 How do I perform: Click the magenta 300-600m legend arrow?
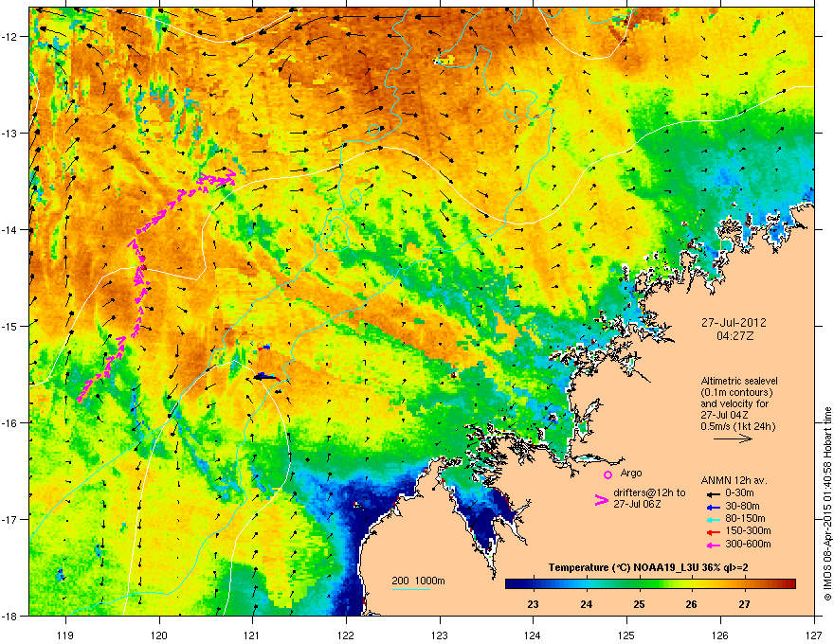pos(712,545)
